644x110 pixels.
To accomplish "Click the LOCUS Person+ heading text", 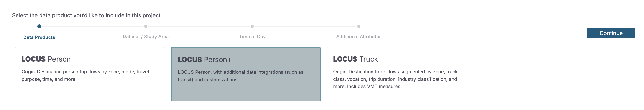I will 205,60.
